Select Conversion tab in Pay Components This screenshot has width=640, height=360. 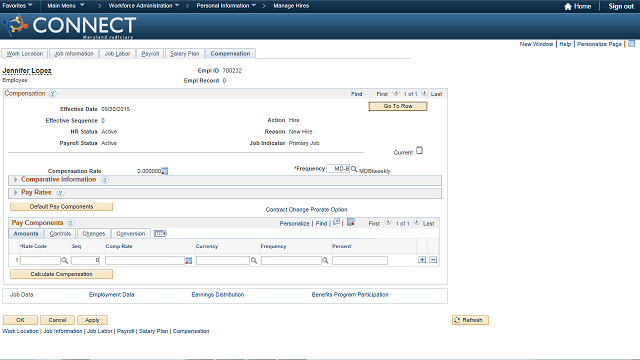[131, 233]
